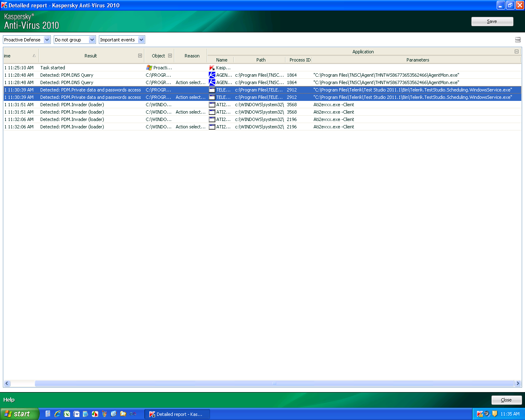Click the AgentMon.exe parameters in the first DNS row
Screen dimensions: 525x420
(x=386, y=75)
